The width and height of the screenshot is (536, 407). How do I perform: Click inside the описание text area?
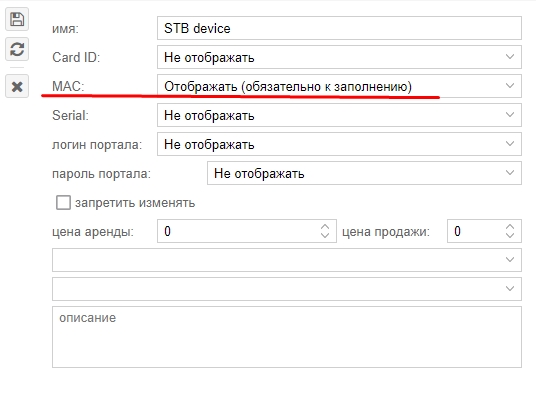[x=287, y=337]
